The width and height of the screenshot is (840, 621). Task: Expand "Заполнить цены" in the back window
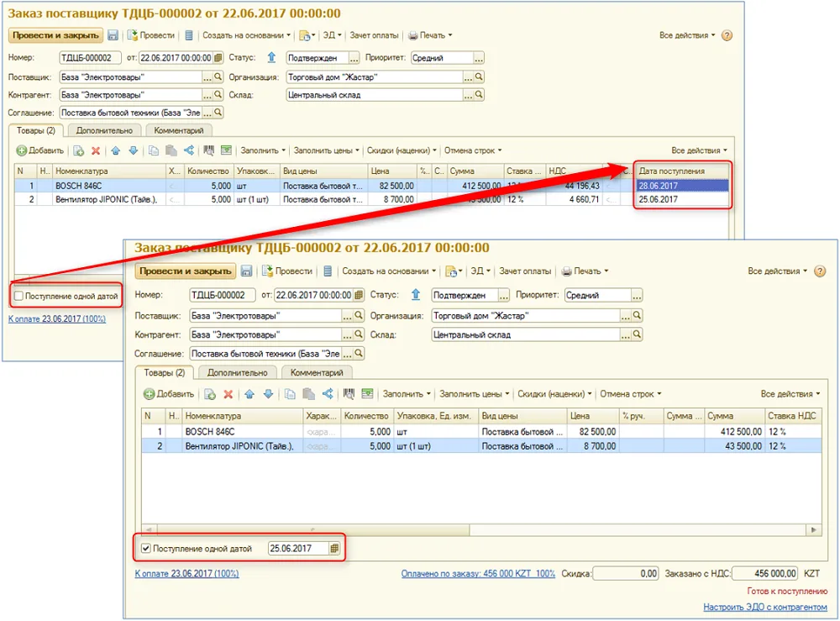pyautogui.click(x=326, y=150)
